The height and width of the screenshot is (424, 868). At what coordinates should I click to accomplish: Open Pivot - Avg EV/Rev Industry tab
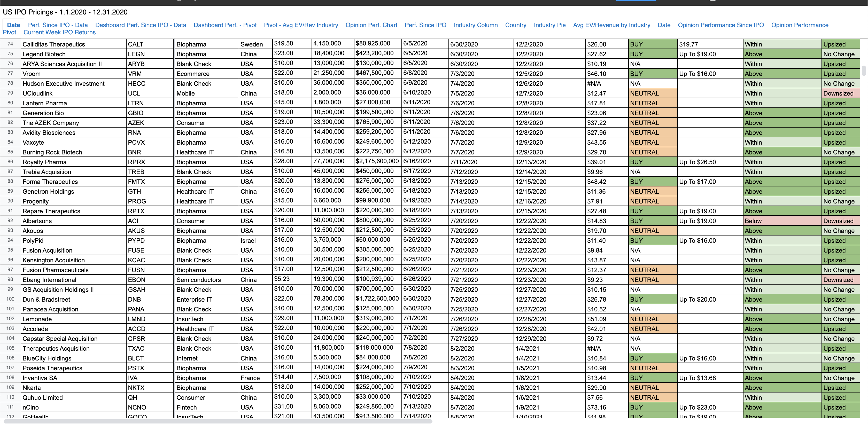click(300, 25)
